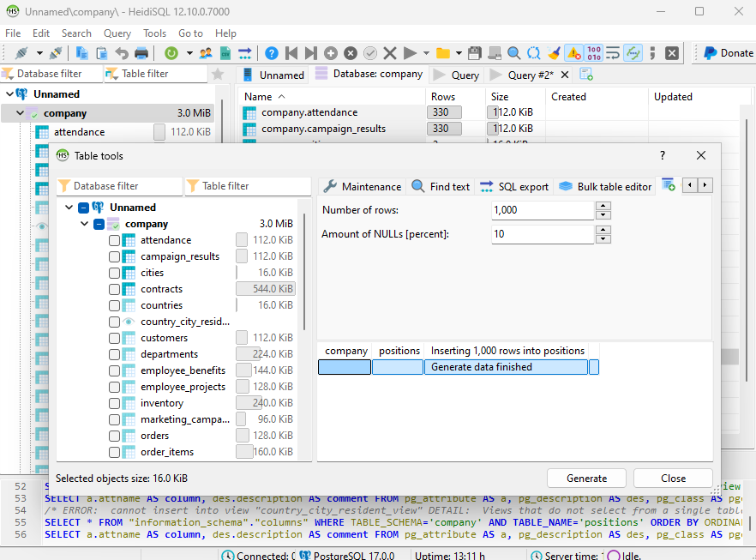The width and height of the screenshot is (756, 560).
Task: Decrease Amount of NULLs spinner down
Action: pos(603,239)
